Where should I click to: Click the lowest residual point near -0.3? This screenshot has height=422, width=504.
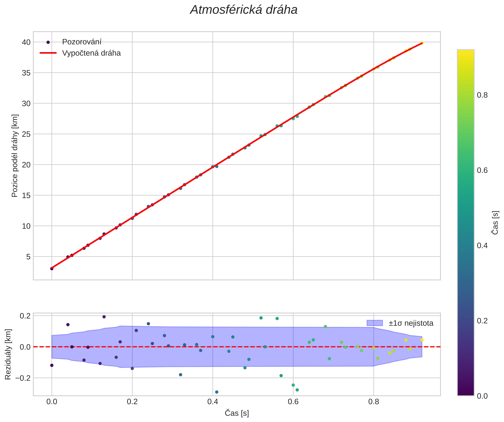click(217, 392)
